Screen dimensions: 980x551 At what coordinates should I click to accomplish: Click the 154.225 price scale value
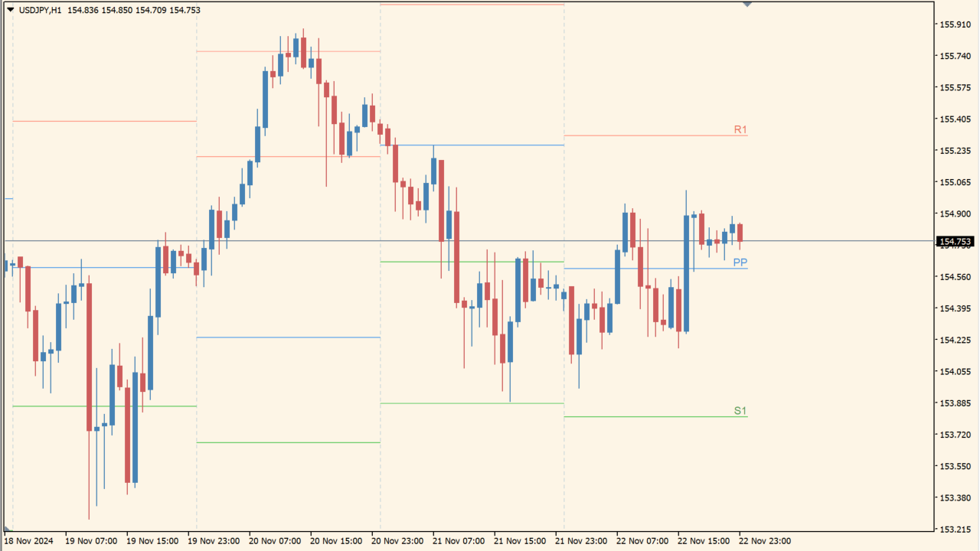955,340
